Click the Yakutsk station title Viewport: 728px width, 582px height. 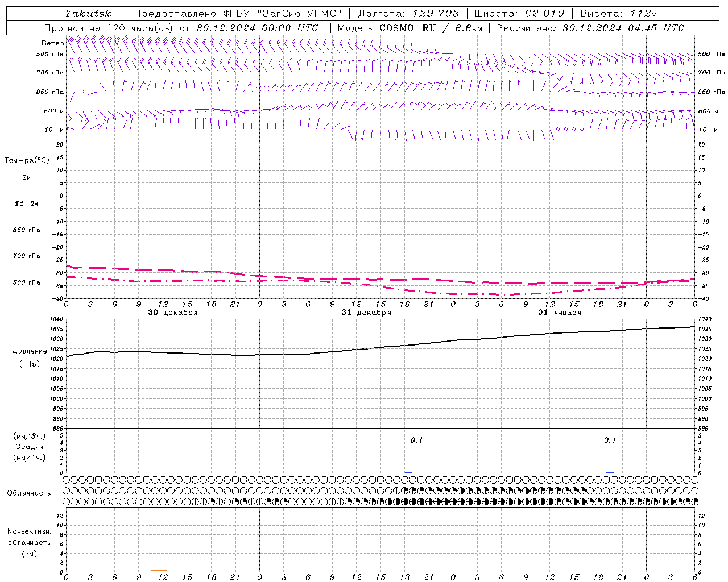pos(88,14)
